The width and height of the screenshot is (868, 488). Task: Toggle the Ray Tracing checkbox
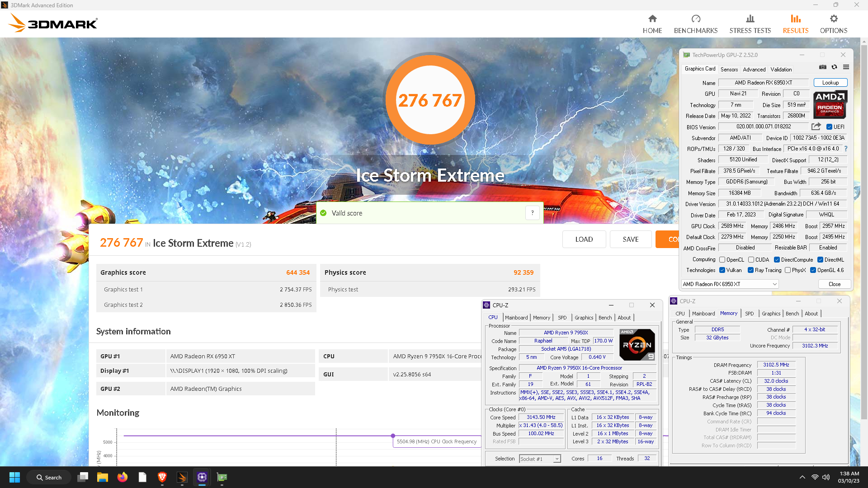click(x=750, y=270)
